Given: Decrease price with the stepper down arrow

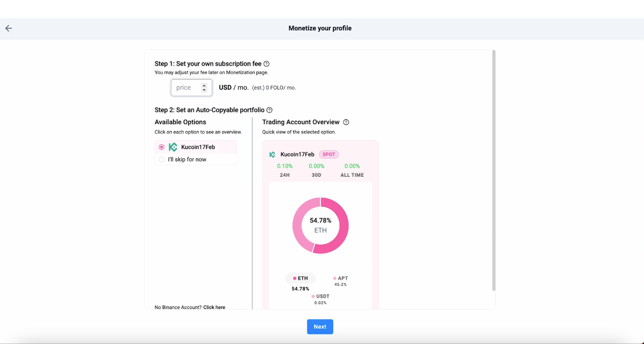Looking at the screenshot, I should tap(204, 90).
